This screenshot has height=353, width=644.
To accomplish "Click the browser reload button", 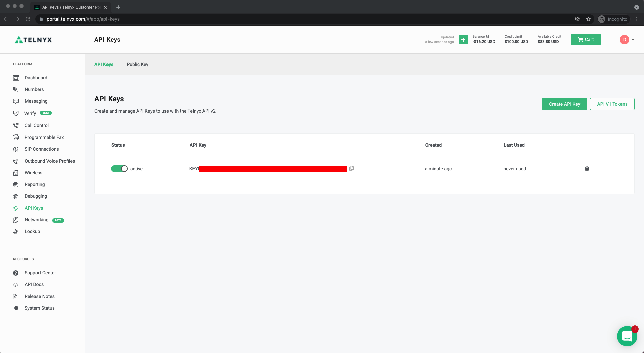I will coord(28,19).
